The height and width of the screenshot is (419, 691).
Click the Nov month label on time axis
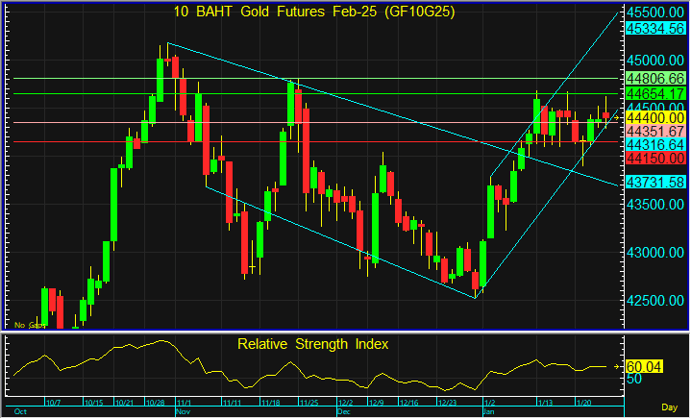[x=183, y=411]
